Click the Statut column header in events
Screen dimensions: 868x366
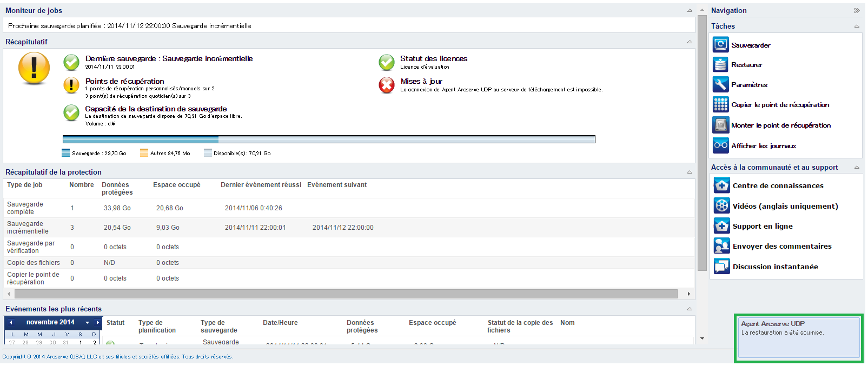tap(115, 323)
